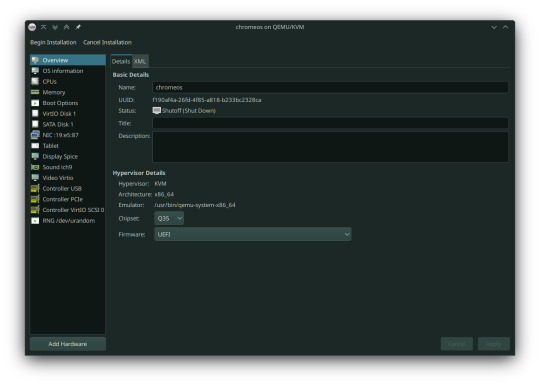The width and height of the screenshot is (540, 385).
Task: Click the x86_64 architecture value
Action: (x=164, y=194)
